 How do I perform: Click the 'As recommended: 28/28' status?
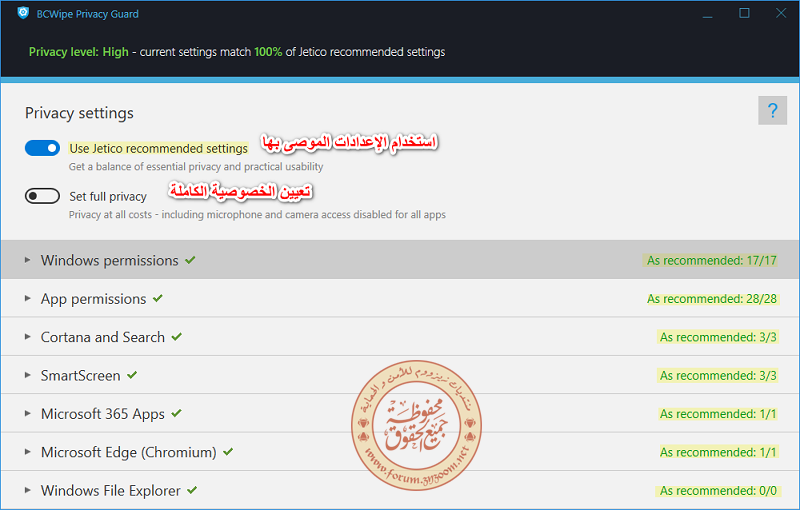tap(712, 299)
